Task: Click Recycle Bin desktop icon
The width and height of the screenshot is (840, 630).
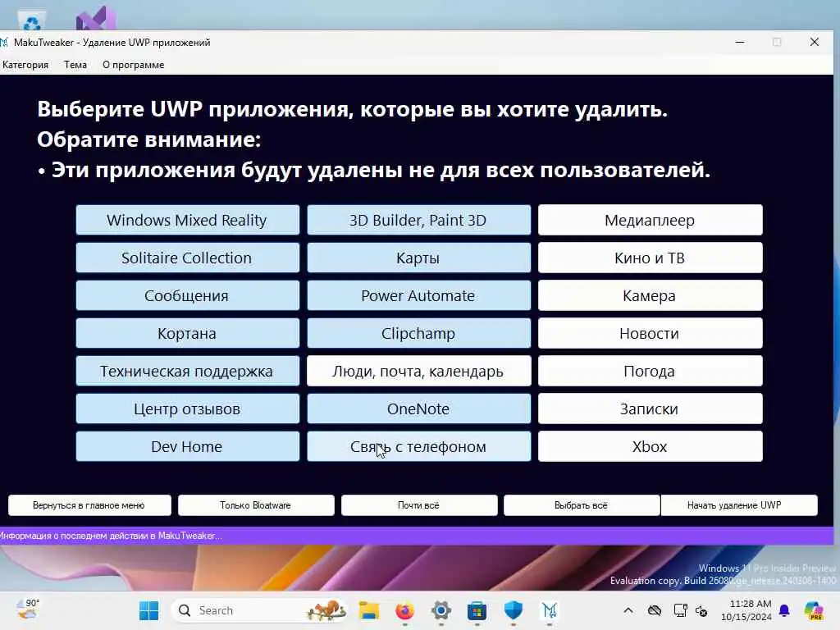Action: coord(32,21)
